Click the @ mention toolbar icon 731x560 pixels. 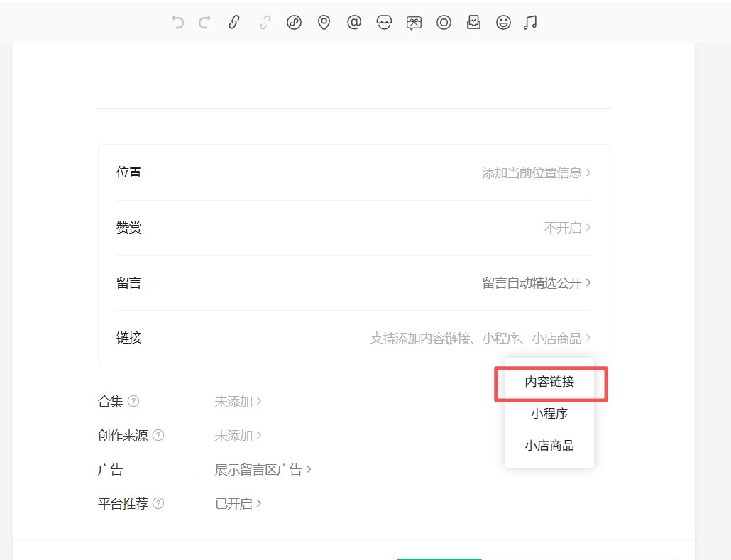tap(354, 23)
